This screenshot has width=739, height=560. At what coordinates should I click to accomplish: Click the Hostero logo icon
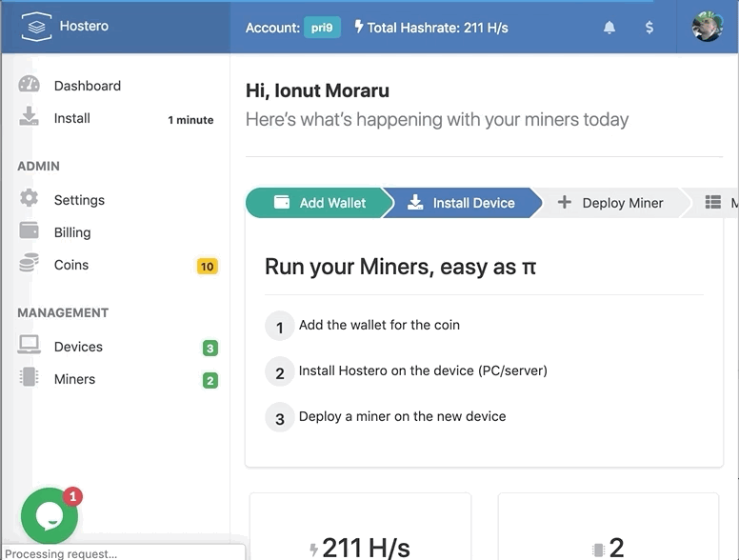[35, 27]
